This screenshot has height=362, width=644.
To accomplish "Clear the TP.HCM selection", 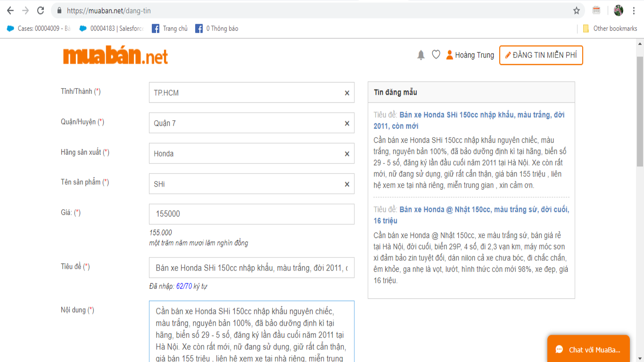I will 347,93.
